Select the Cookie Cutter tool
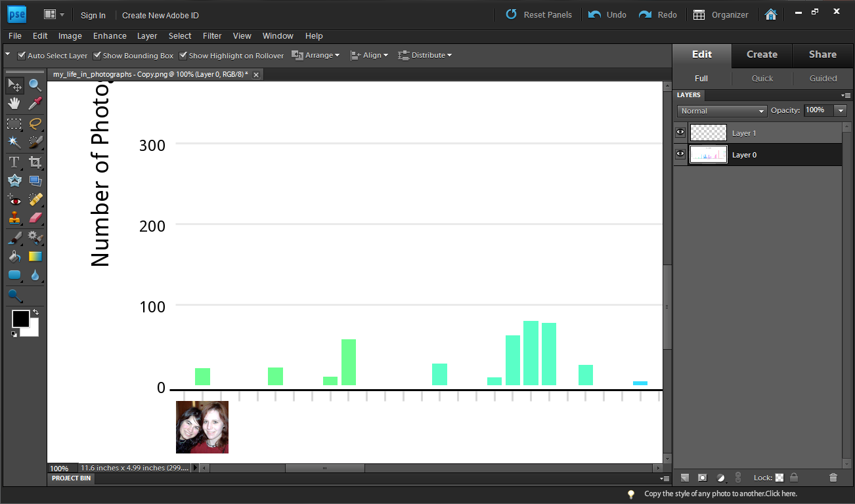 point(14,180)
